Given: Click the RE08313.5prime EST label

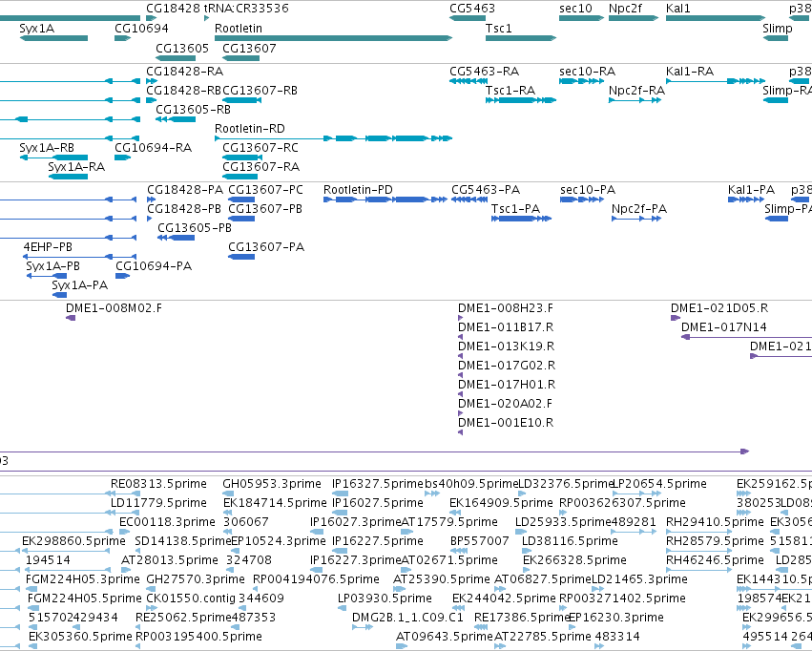Looking at the screenshot, I should point(158,484).
